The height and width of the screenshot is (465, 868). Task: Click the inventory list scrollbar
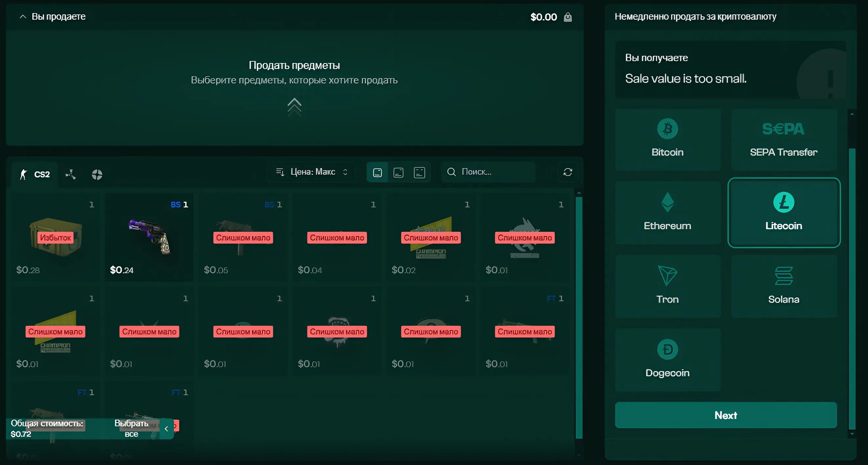pyautogui.click(x=579, y=318)
